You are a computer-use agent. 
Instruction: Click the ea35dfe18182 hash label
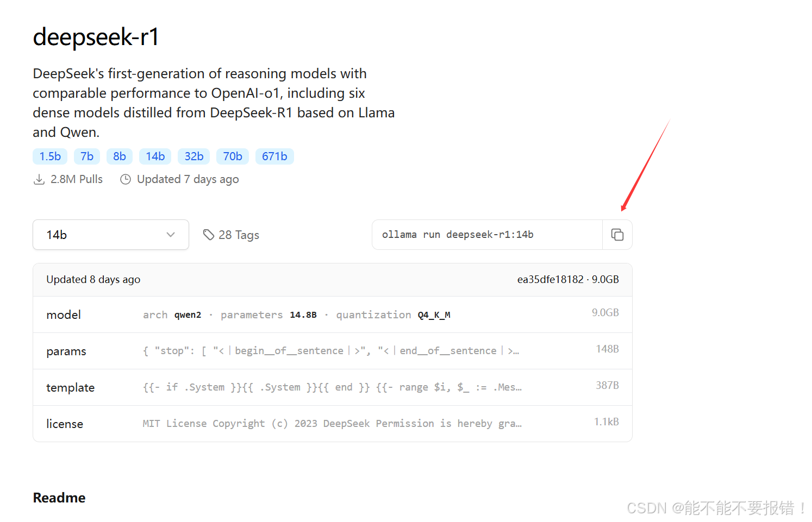point(550,279)
